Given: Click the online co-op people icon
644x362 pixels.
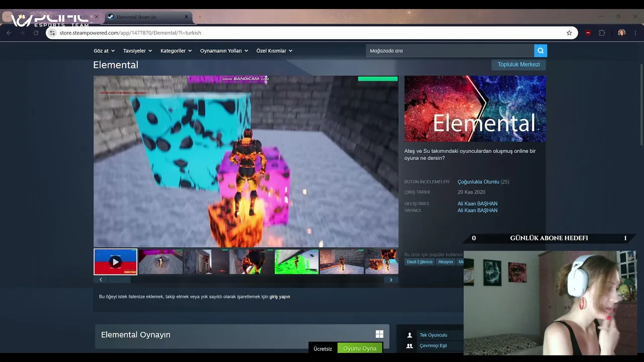Looking at the screenshot, I should (x=410, y=346).
